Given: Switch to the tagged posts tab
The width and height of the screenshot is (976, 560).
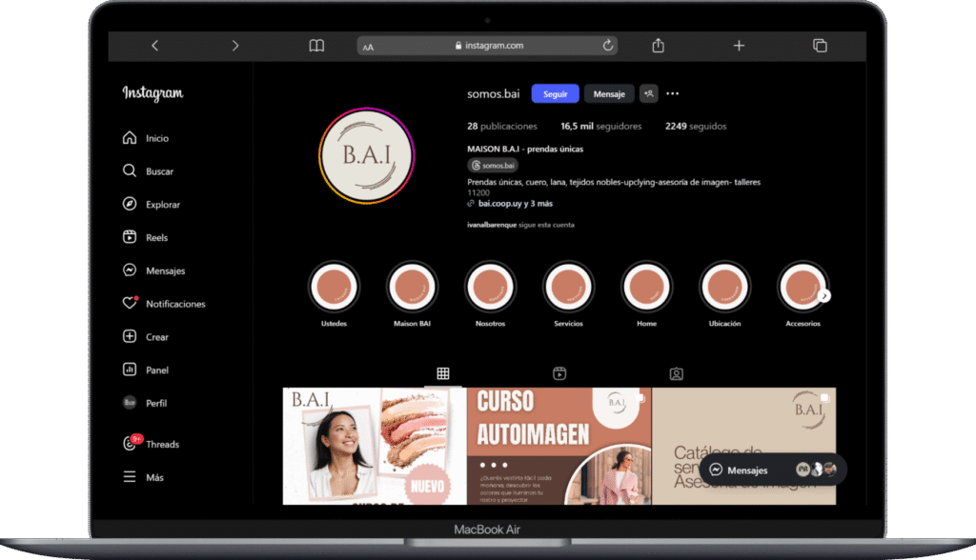Looking at the screenshot, I should coord(676,373).
